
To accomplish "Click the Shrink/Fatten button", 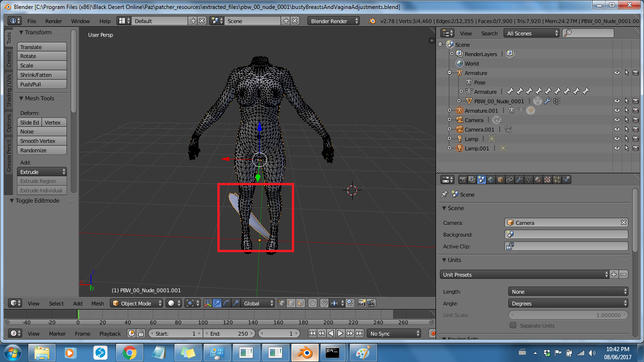I will coord(42,75).
